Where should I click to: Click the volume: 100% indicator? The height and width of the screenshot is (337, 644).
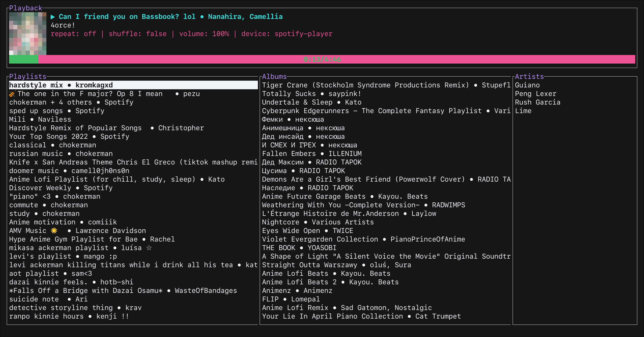click(204, 34)
